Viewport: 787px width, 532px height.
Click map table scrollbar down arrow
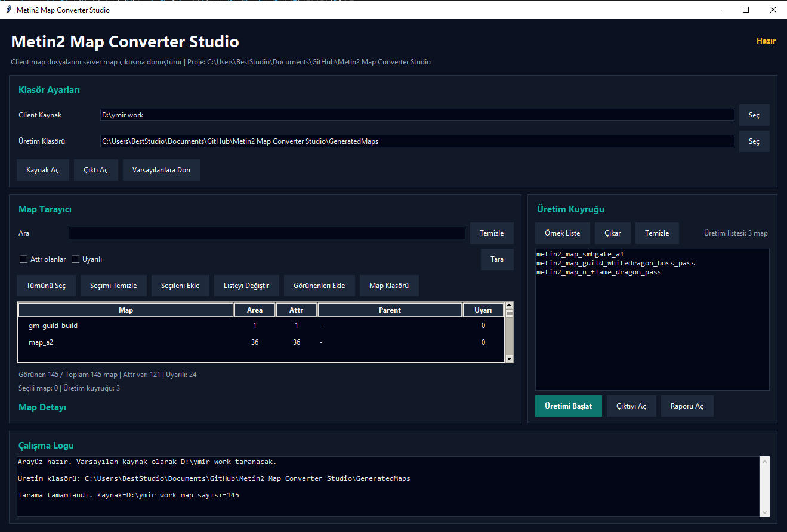click(x=510, y=359)
